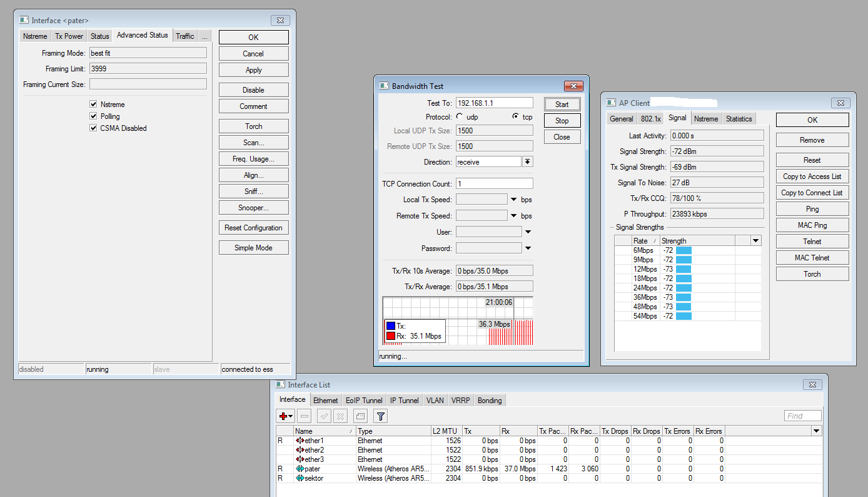Click Apply in Interface <pater>
Image resolution: width=868 pixels, height=497 pixels.
(253, 70)
